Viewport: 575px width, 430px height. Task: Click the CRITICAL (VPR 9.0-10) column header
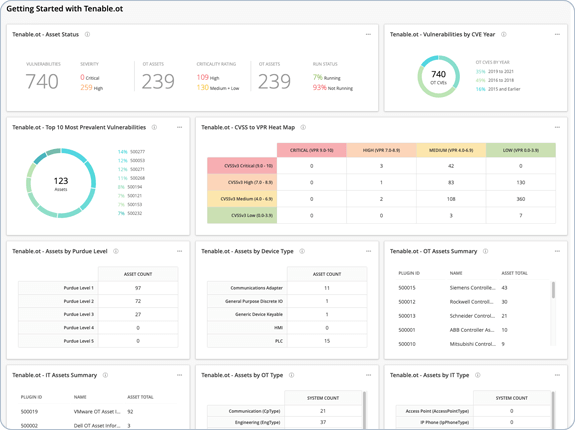coord(312,150)
